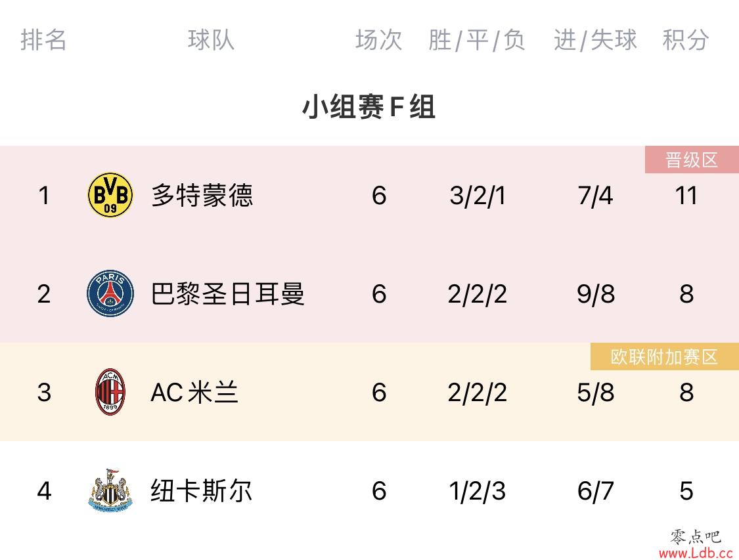Sort by the 排名 column header
The image size is (739, 560).
(43, 39)
